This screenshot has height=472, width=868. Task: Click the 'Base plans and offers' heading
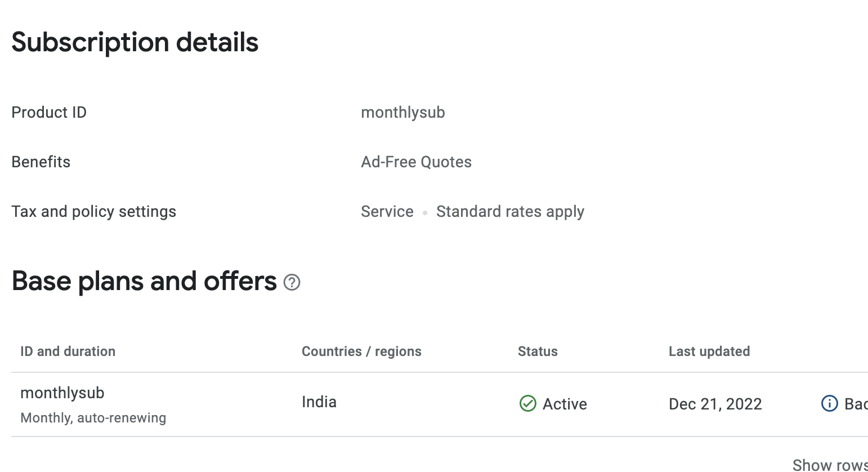tap(144, 281)
